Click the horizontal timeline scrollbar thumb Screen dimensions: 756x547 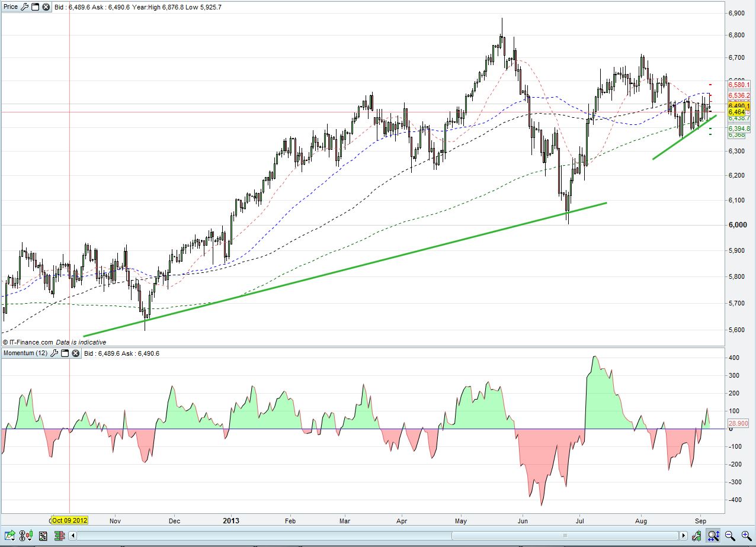(x=566, y=536)
